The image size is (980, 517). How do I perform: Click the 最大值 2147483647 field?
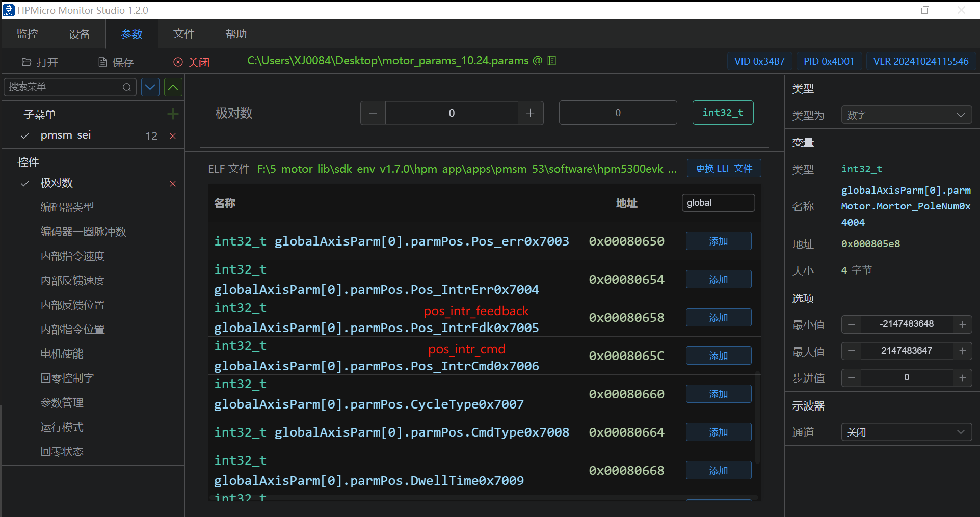tap(907, 351)
